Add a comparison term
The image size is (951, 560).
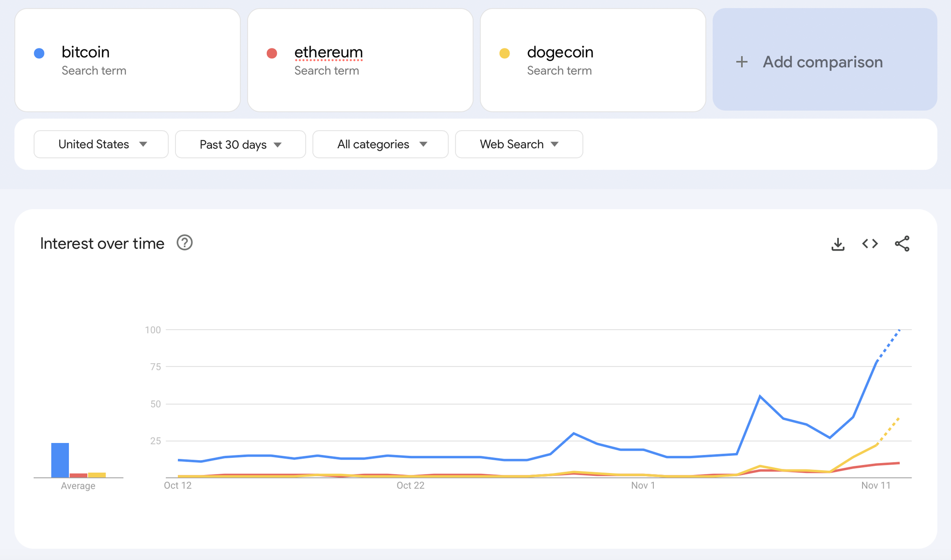[x=825, y=59]
